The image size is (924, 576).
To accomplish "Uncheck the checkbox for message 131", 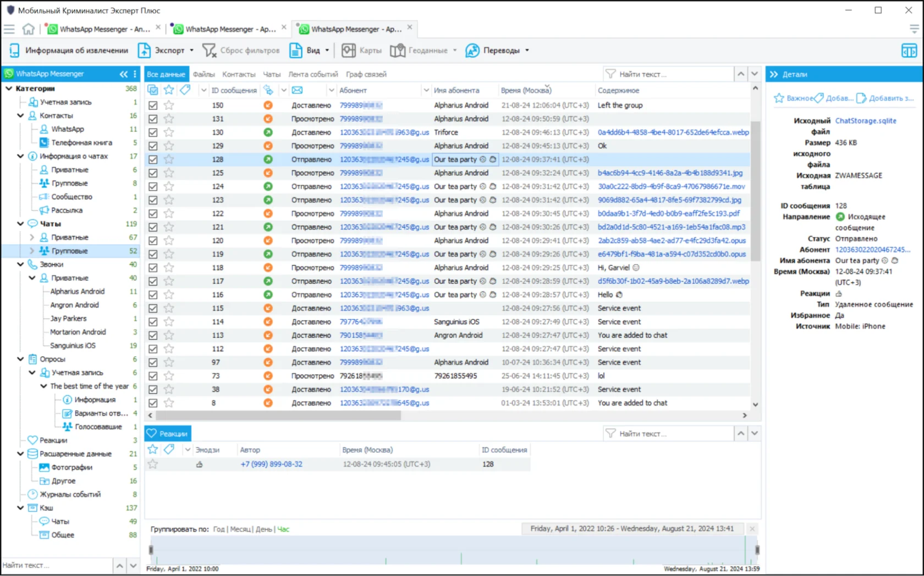I will pyautogui.click(x=153, y=119).
